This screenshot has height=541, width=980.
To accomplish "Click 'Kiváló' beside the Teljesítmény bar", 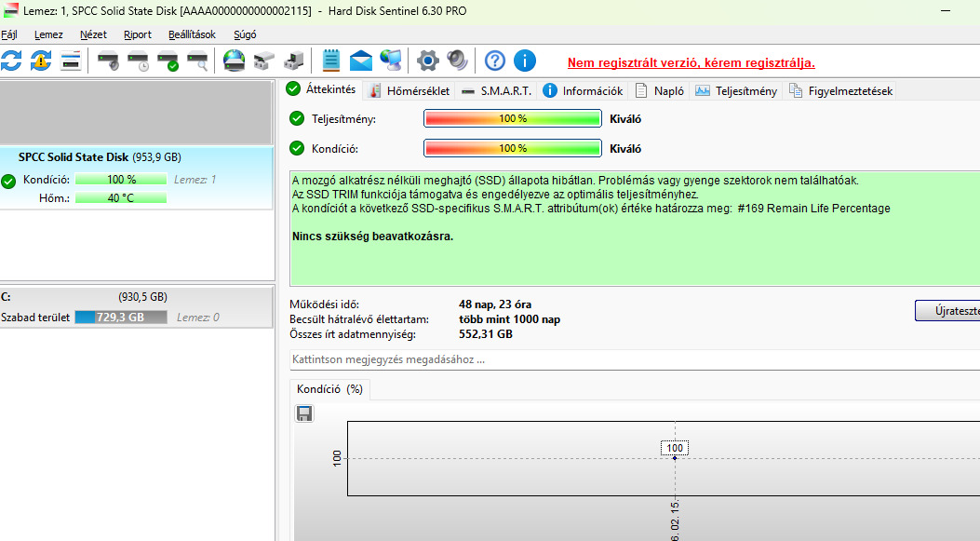I will (x=625, y=119).
